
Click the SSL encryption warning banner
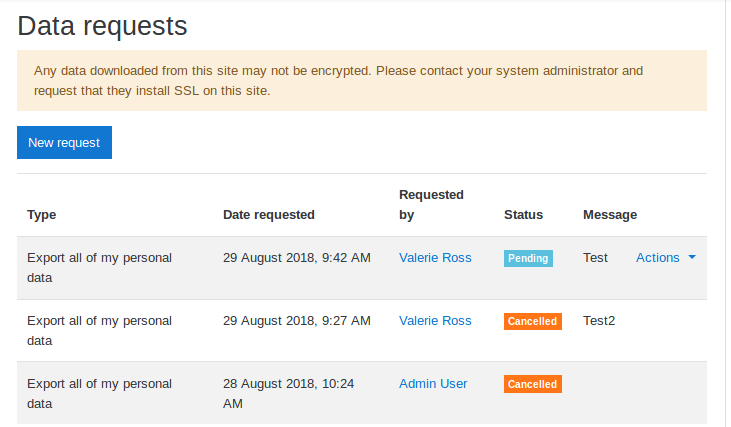point(362,81)
